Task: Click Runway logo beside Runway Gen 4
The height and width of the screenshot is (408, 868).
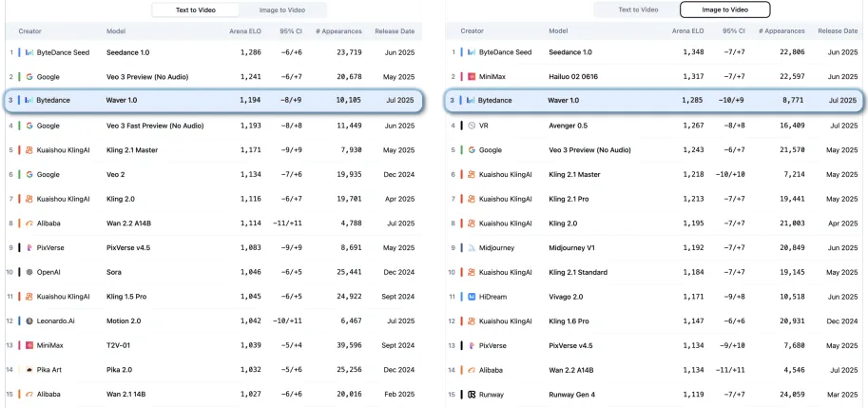Action: [472, 394]
